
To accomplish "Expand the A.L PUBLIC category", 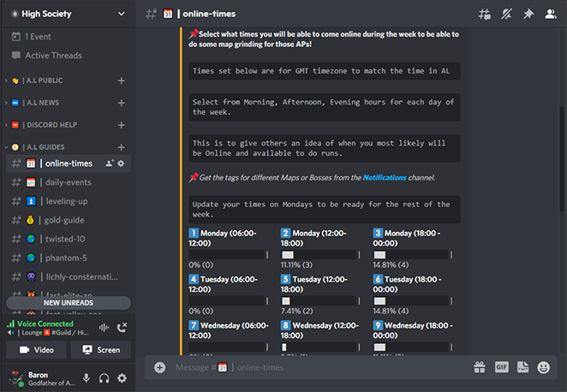I will [45, 80].
